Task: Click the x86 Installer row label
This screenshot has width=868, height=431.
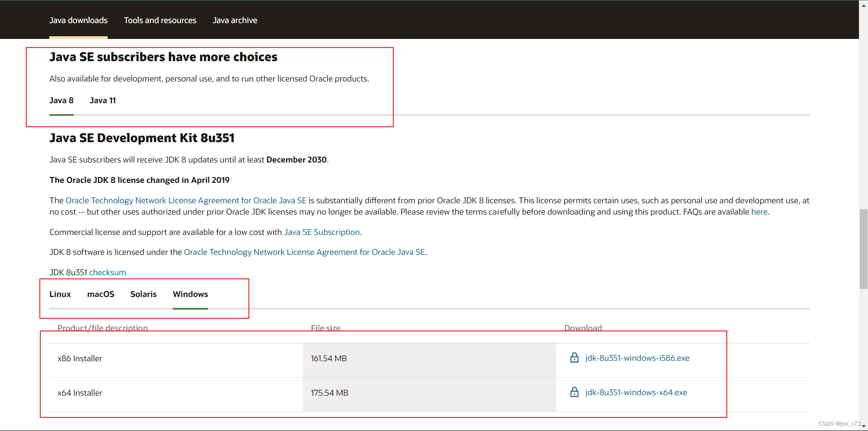Action: click(x=80, y=359)
